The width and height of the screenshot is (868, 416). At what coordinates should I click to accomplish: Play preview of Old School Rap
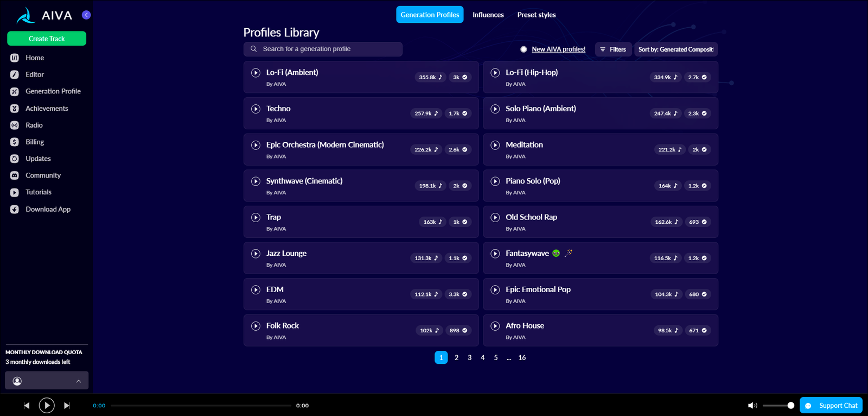pyautogui.click(x=495, y=217)
